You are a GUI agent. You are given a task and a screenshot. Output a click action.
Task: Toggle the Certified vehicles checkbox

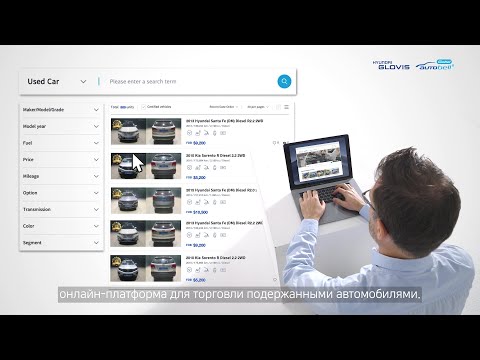(x=143, y=107)
